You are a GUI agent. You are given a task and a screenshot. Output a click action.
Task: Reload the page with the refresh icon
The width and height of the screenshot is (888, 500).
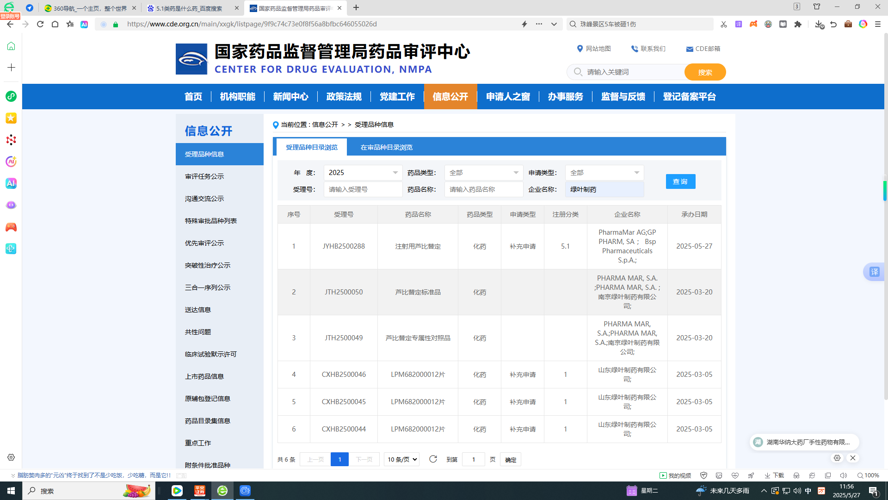point(40,24)
